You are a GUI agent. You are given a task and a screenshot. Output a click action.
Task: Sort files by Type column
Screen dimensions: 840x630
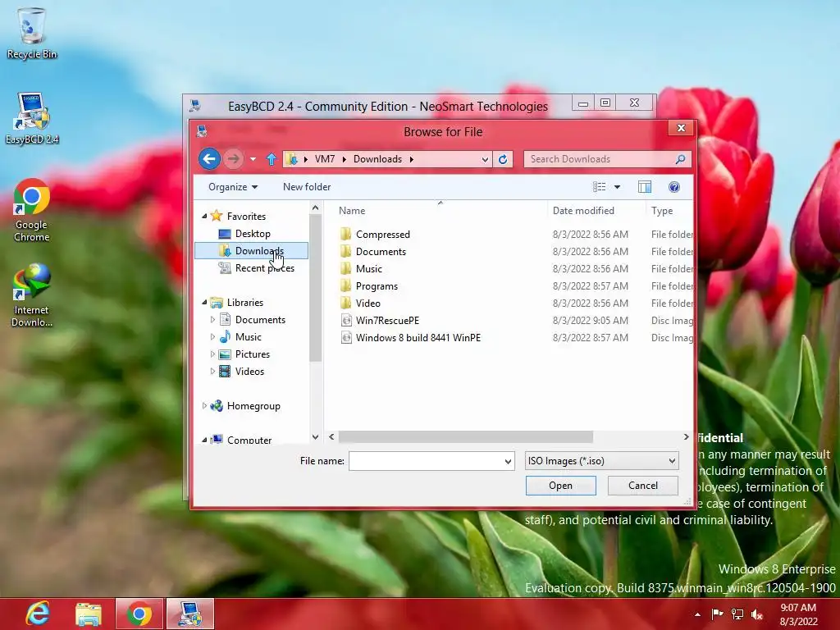[662, 211]
